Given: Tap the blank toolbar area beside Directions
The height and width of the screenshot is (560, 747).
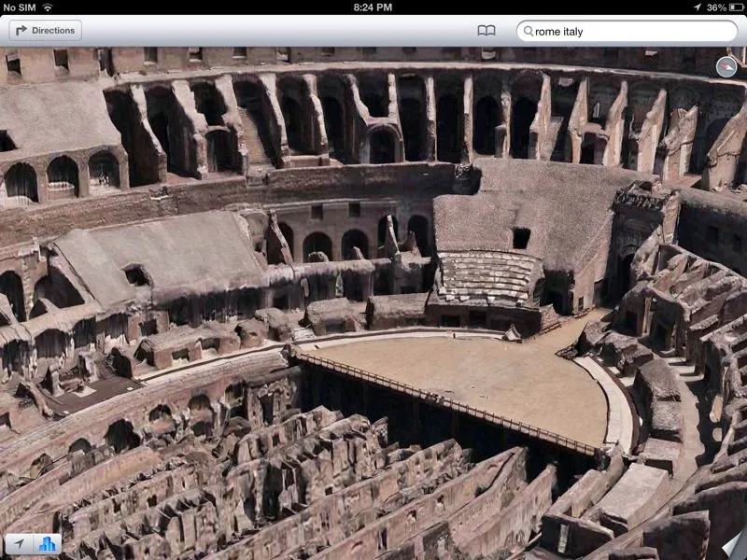Looking at the screenshot, I should pyautogui.click(x=280, y=31).
